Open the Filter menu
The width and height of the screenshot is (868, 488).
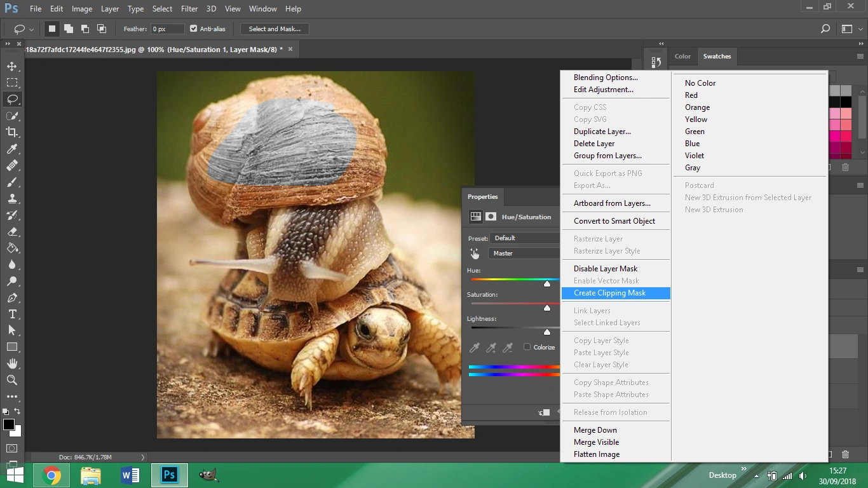189,9
